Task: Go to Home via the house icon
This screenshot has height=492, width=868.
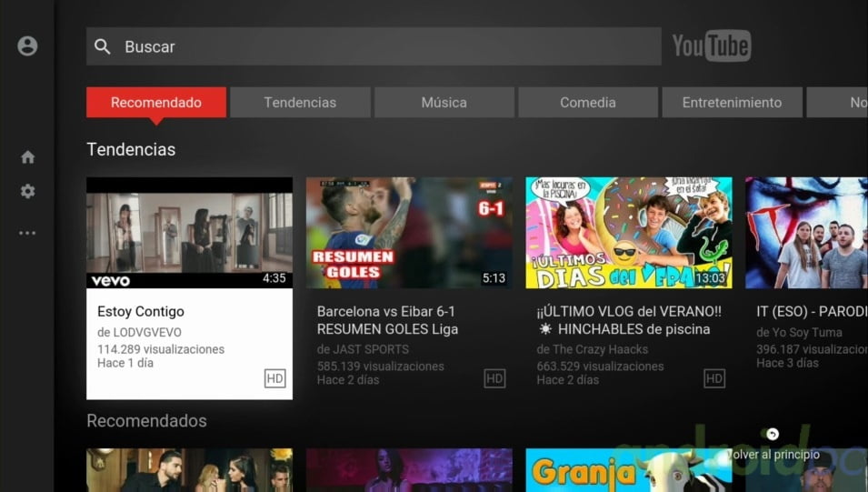Action: (x=27, y=157)
